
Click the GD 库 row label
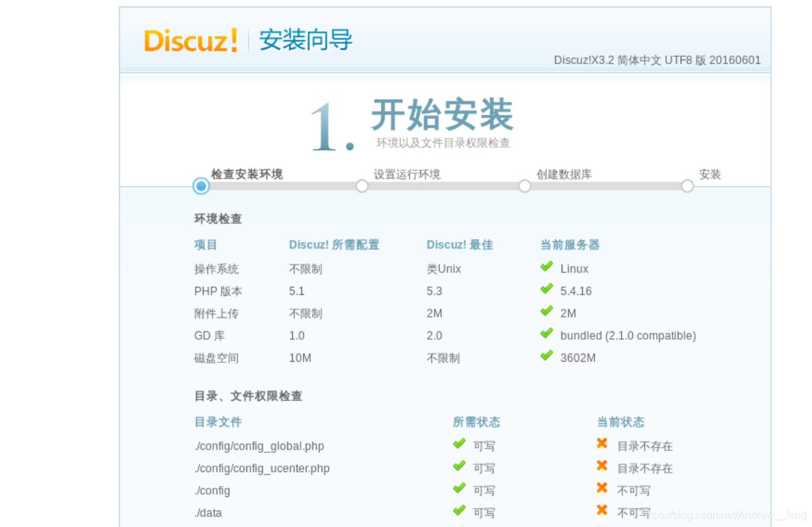click(209, 336)
